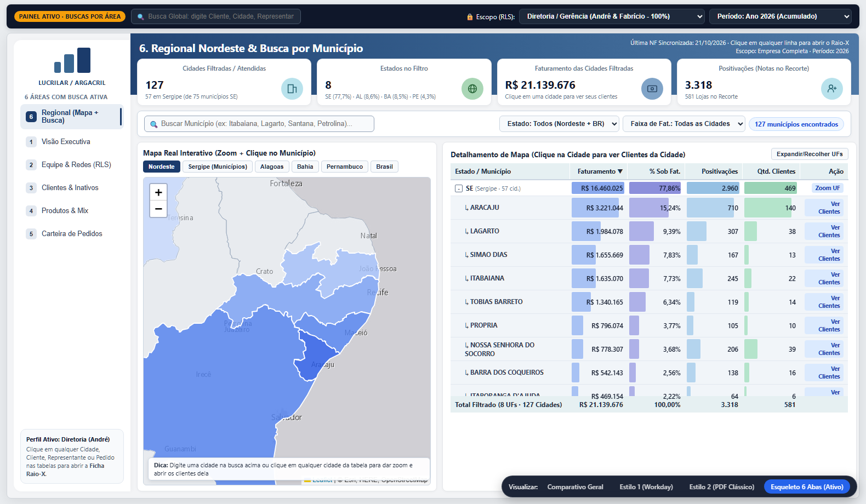The image size is (866, 504).
Task: Click the TOBIAS BARRETO row name
Action: pyautogui.click(x=496, y=302)
